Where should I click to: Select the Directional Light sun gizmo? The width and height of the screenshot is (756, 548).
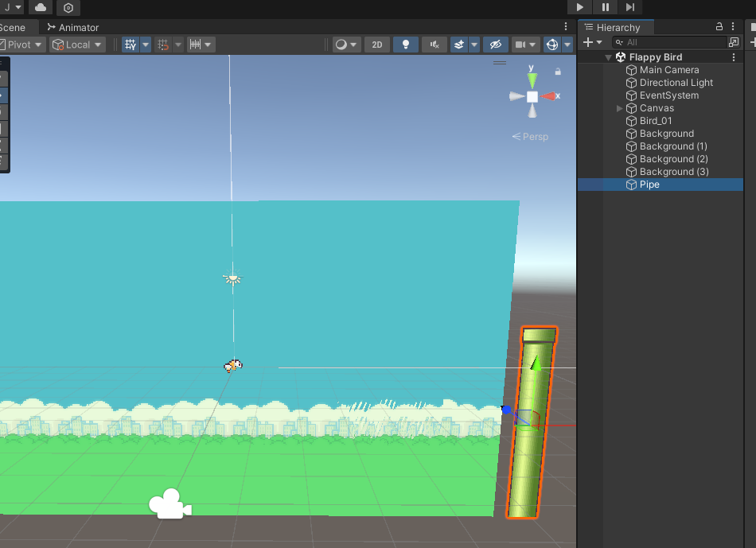233,278
